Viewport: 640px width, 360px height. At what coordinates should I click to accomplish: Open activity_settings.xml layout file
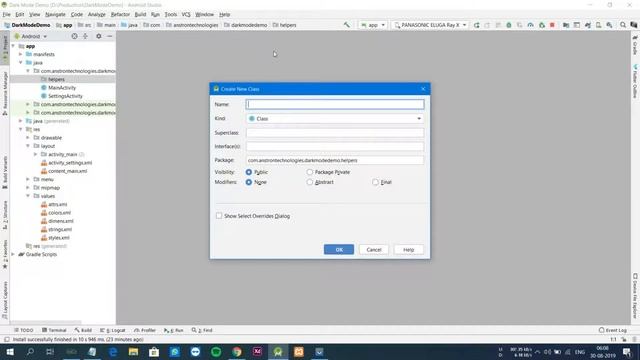click(x=70, y=163)
